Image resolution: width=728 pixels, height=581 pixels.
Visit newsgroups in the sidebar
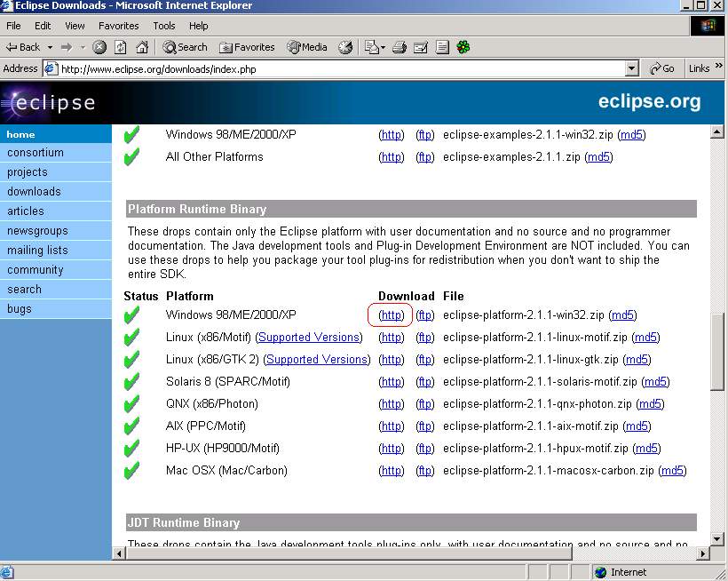point(56,231)
